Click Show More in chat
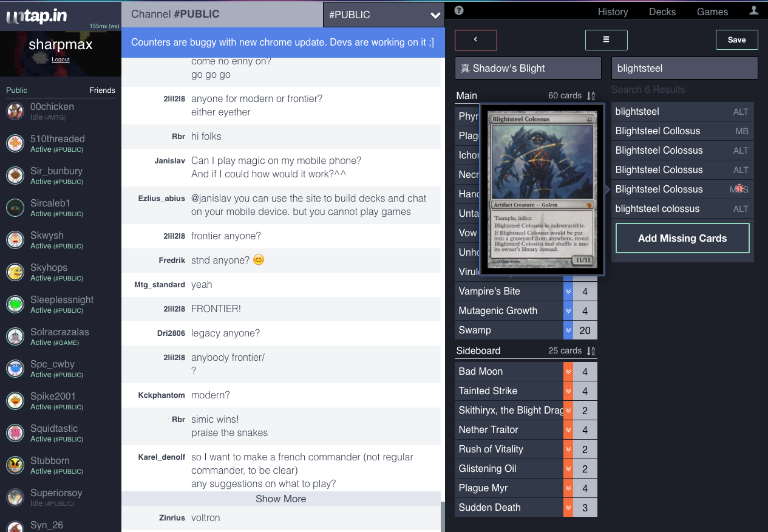Viewport: 768px width, 532px height. (280, 499)
